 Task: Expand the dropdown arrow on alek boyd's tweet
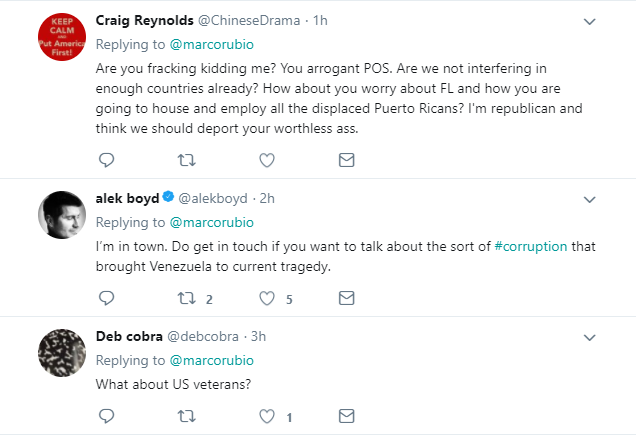tap(591, 199)
